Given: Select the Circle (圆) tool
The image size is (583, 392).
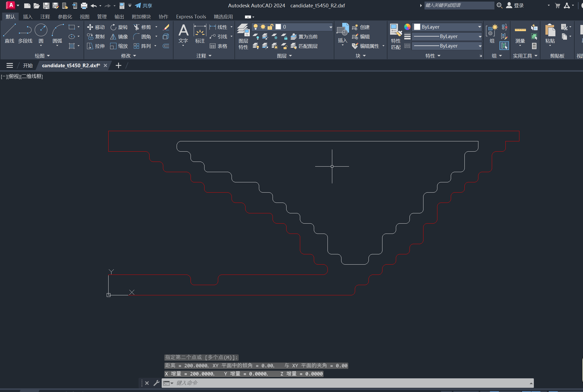Looking at the screenshot, I should click(41, 33).
